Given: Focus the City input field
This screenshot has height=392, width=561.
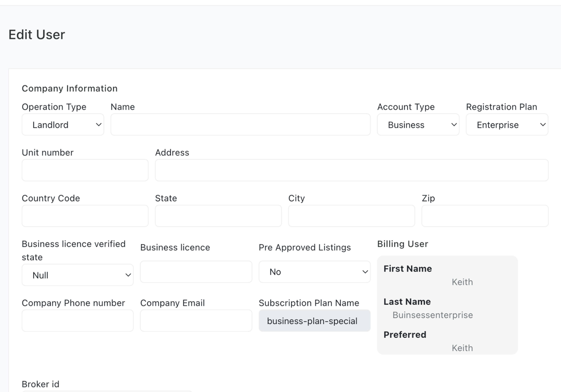Looking at the screenshot, I should click(351, 216).
